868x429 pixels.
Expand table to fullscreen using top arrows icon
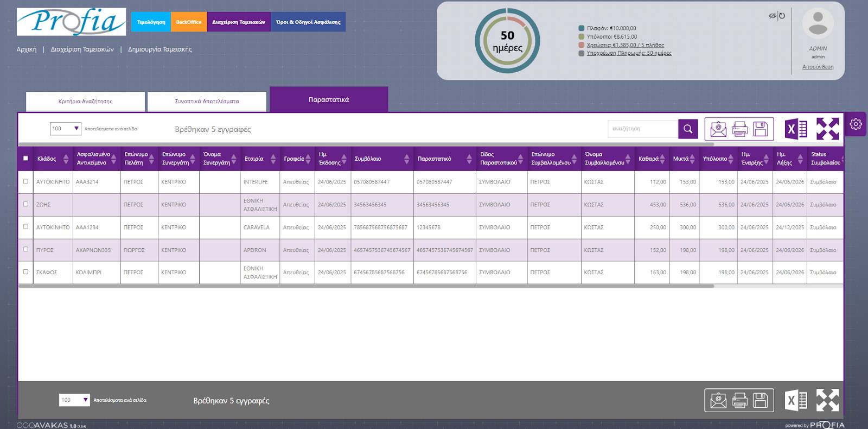(827, 129)
